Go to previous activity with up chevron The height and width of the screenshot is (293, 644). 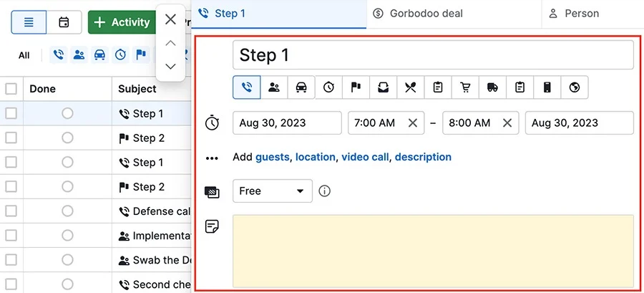pyautogui.click(x=170, y=43)
